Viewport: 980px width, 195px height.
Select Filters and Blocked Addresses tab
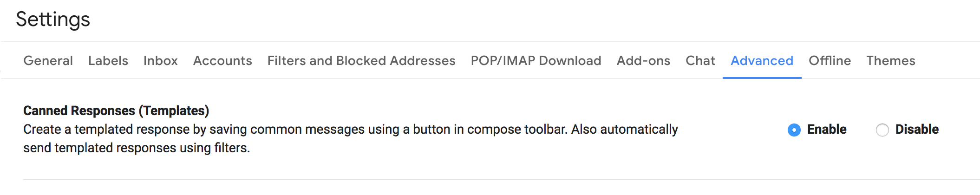click(x=361, y=61)
